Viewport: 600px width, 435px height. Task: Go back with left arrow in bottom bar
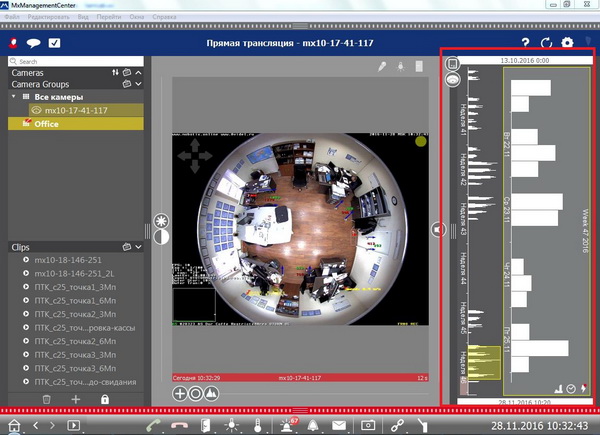(36, 425)
